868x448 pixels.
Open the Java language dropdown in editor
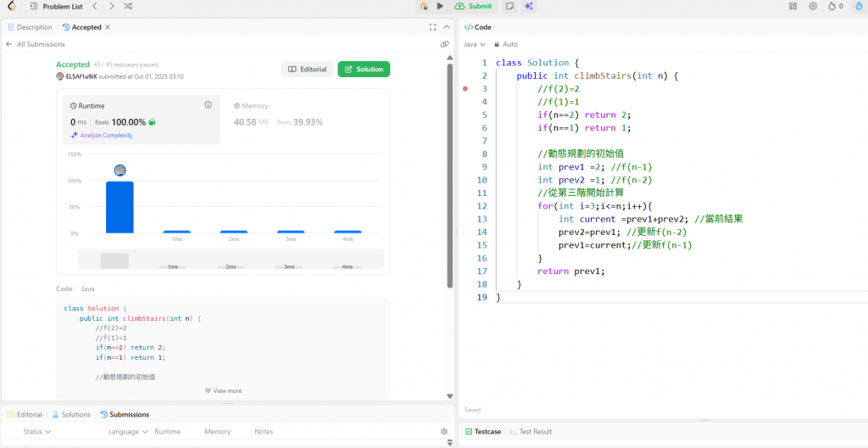coord(475,44)
